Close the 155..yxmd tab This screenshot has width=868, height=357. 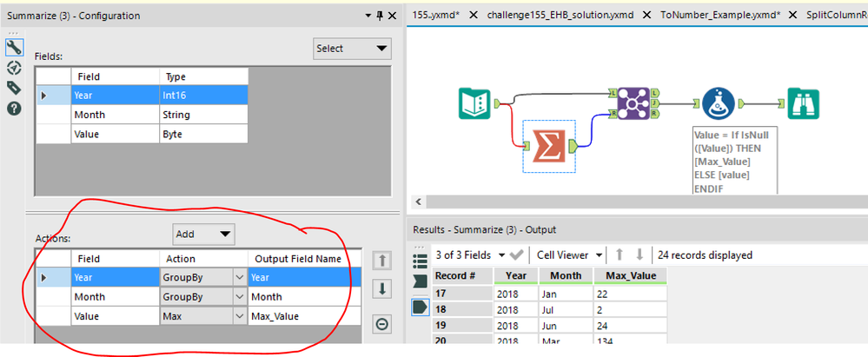click(474, 15)
